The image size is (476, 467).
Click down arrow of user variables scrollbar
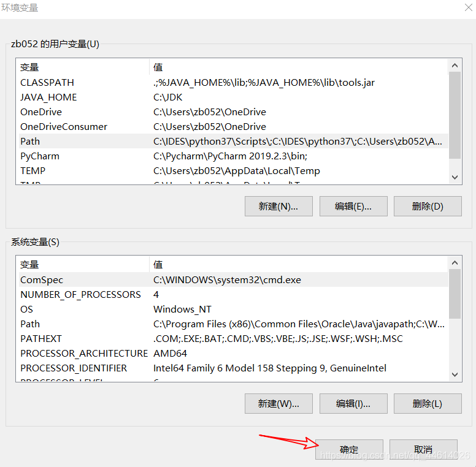[x=455, y=177]
